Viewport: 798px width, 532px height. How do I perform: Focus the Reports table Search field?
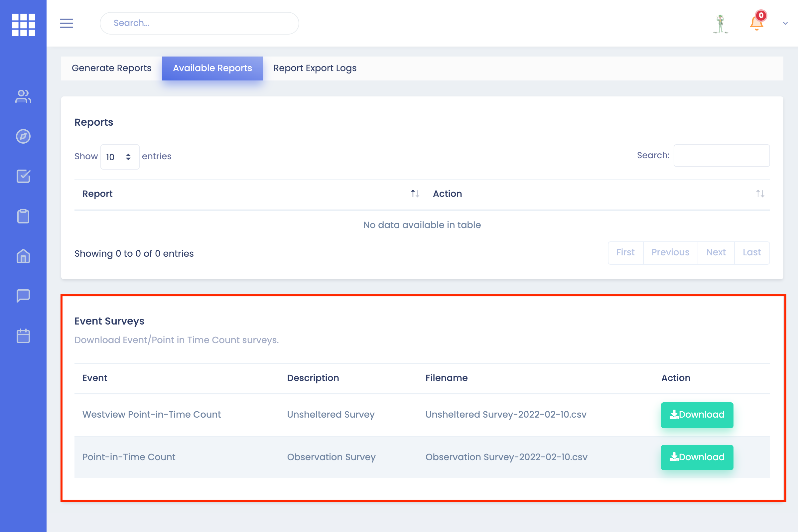coord(721,156)
